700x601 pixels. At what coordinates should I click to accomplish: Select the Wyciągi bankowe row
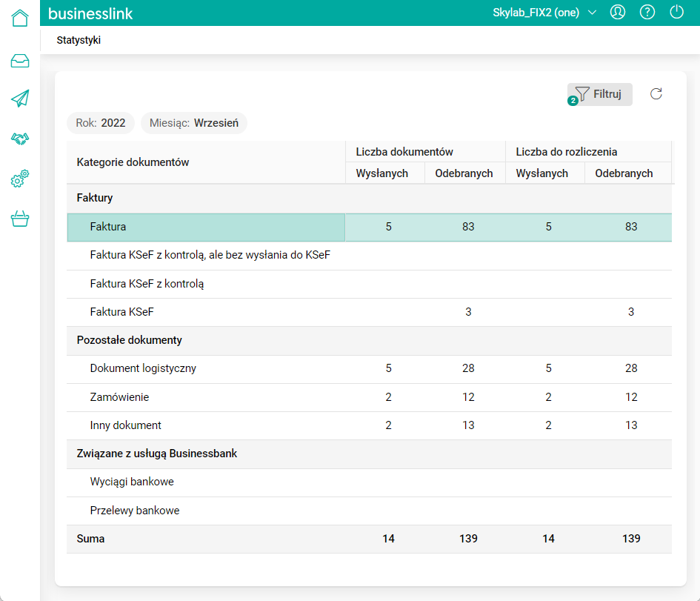[369, 482]
